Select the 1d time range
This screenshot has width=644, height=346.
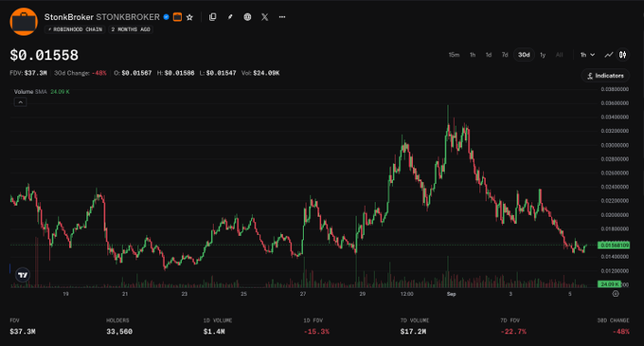tap(489, 55)
